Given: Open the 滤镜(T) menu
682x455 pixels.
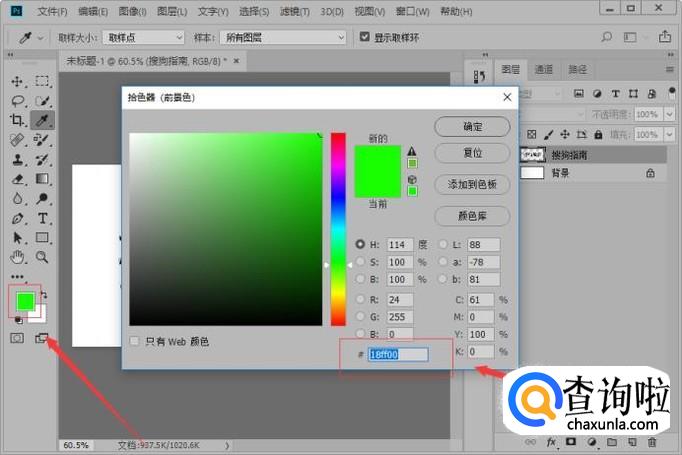Looking at the screenshot, I should [x=295, y=11].
